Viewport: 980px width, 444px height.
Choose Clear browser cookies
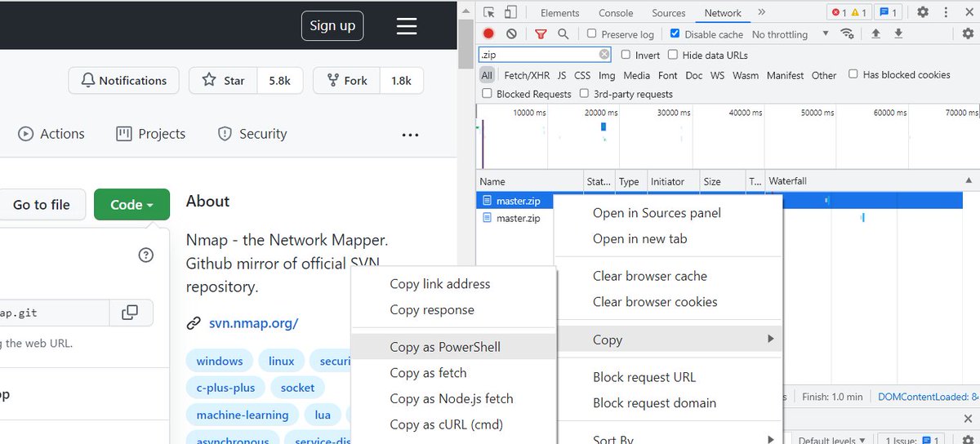668,302
